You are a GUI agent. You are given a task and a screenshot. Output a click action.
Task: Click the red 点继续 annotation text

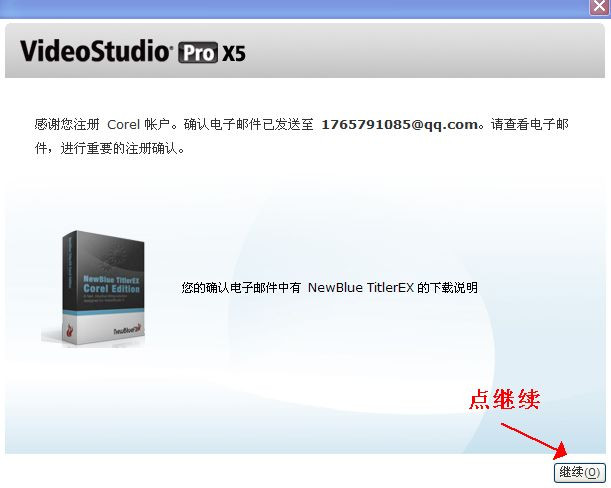505,399
